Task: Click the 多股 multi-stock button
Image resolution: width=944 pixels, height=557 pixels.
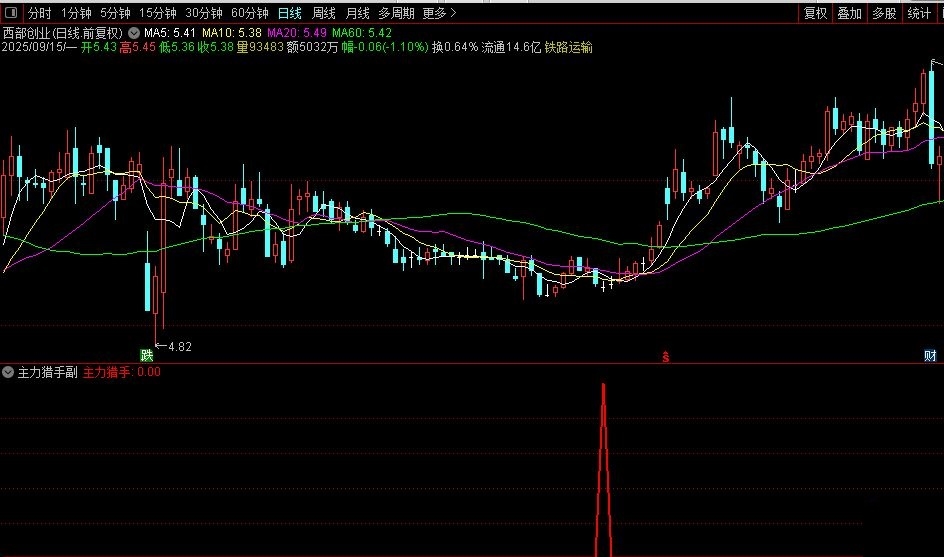Action: click(884, 13)
